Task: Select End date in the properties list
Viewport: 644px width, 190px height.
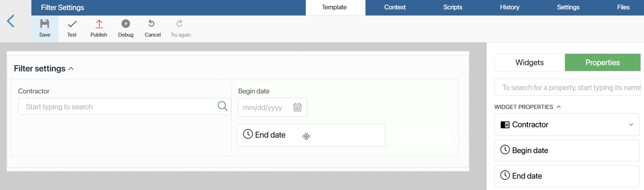Action: click(567, 176)
